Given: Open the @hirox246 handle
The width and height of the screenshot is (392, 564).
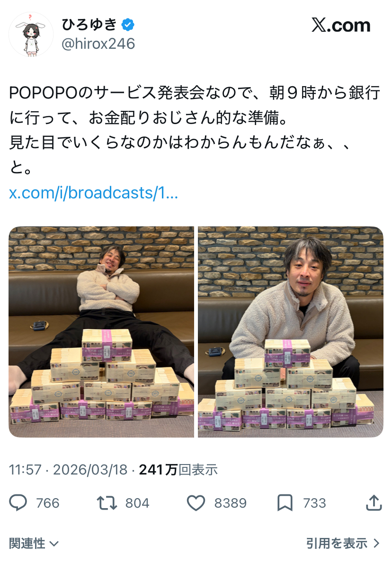Looking at the screenshot, I should 98,44.
